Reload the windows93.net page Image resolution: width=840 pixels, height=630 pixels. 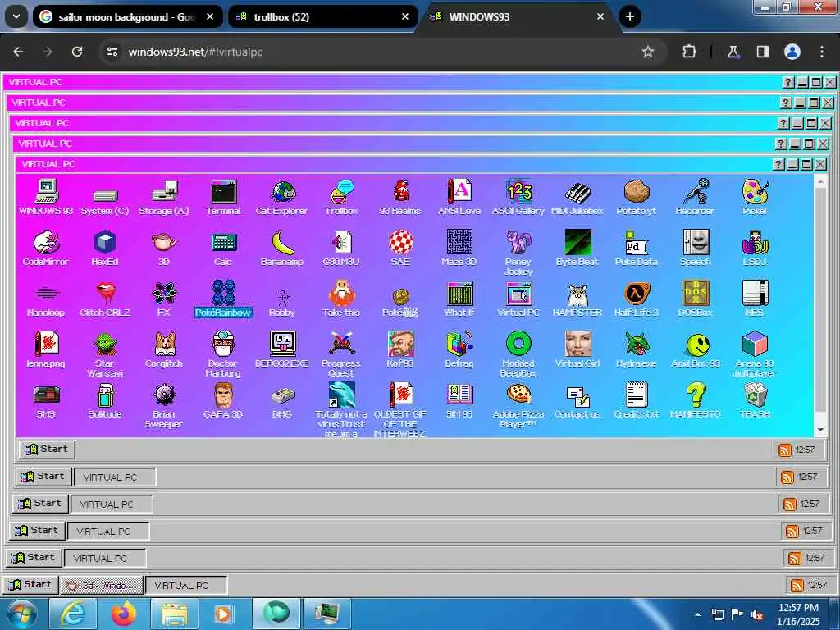(77, 52)
